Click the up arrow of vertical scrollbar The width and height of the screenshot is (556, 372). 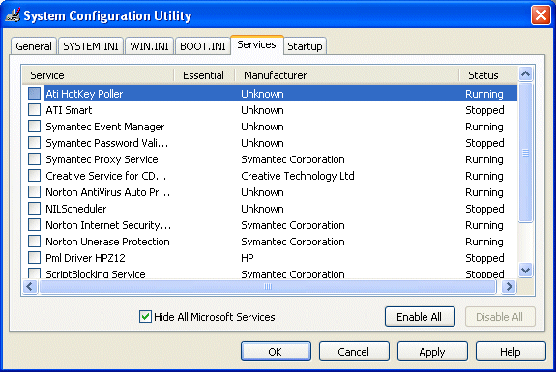(x=525, y=74)
